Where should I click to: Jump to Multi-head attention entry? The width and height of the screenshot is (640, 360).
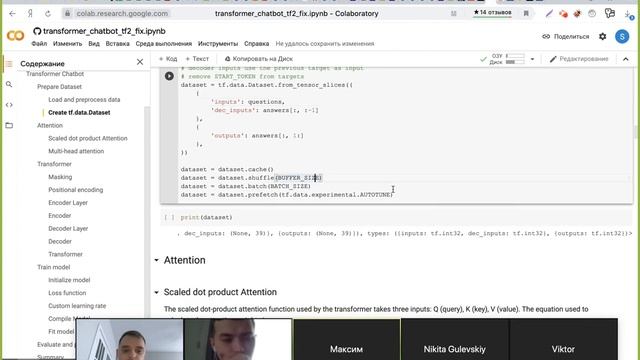[x=76, y=151]
